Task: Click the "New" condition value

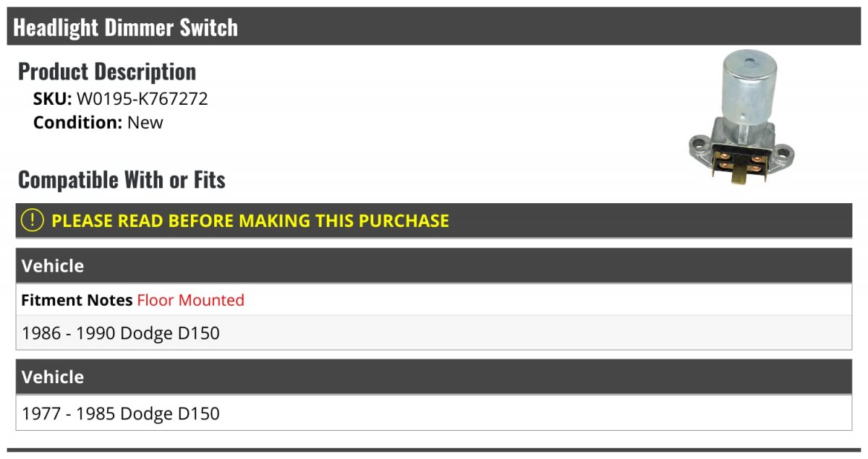Action: point(145,122)
